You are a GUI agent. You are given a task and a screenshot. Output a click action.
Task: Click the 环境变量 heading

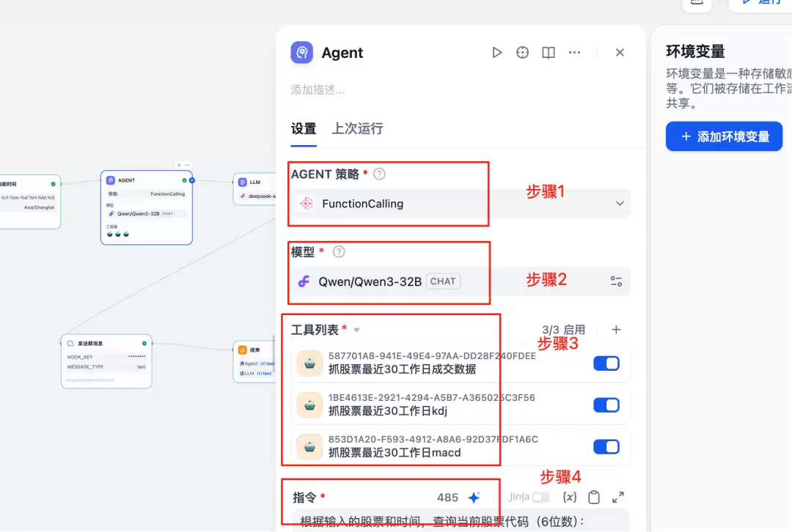(x=695, y=51)
